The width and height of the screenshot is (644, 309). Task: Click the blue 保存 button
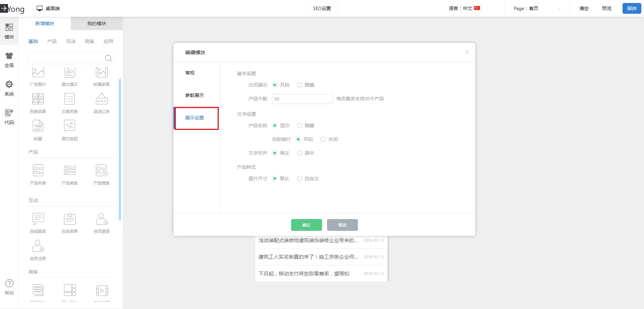[632, 8]
